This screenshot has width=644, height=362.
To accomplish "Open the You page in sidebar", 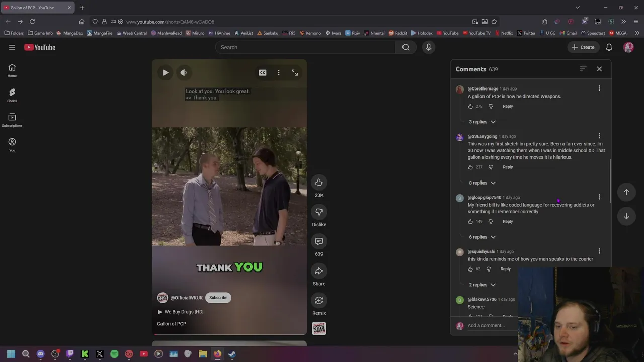I will tap(12, 145).
